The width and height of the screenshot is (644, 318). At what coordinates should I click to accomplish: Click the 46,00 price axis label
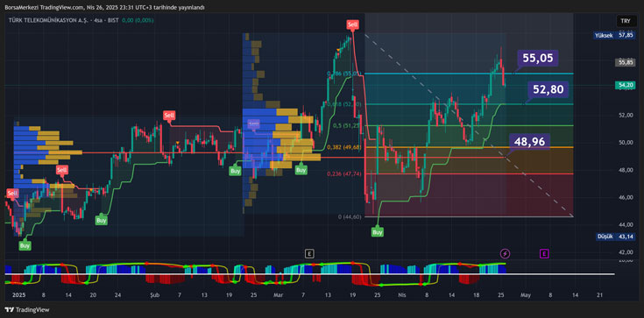[625, 198]
